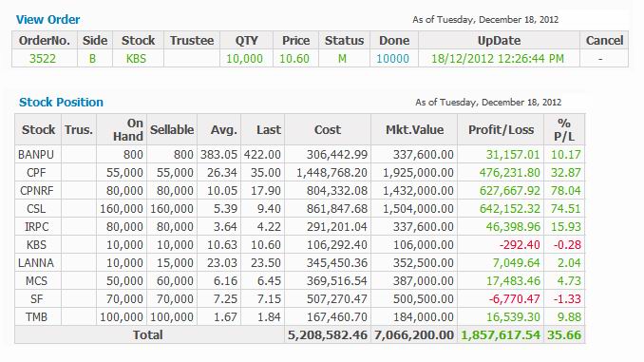Select the LANNA stock row
Viewport: 644px width, 362px height.
tap(299, 263)
